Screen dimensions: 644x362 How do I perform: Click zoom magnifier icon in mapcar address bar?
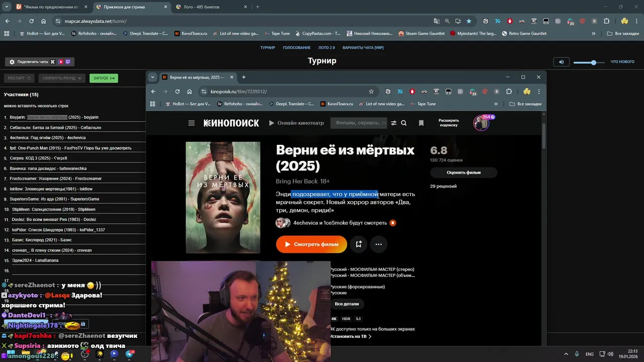(447, 21)
